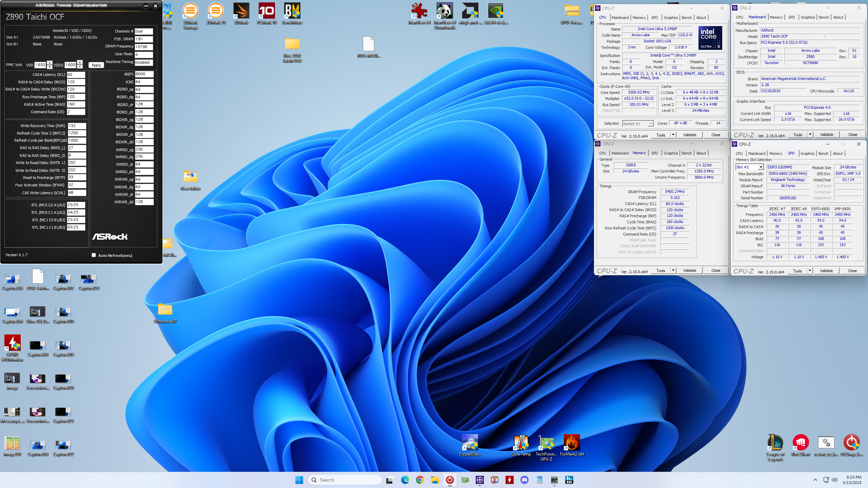The height and width of the screenshot is (488, 868).
Task: Select Mainboard tab in SPD window
Action: coord(757,154)
